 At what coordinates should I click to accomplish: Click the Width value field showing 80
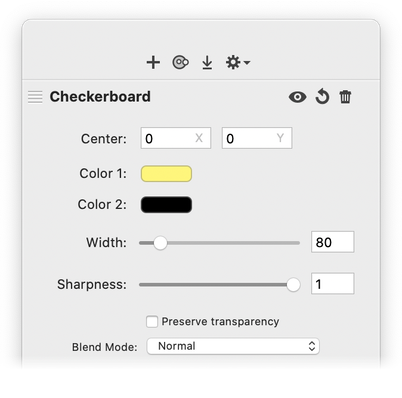[x=333, y=242]
